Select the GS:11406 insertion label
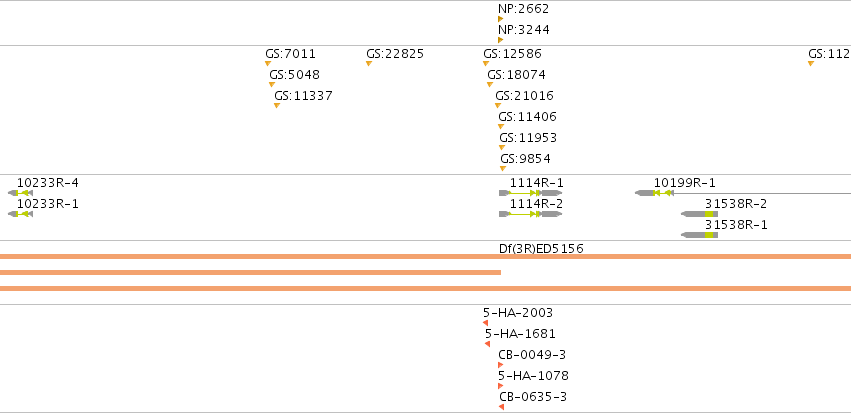This screenshot has width=851, height=413. coord(528,117)
